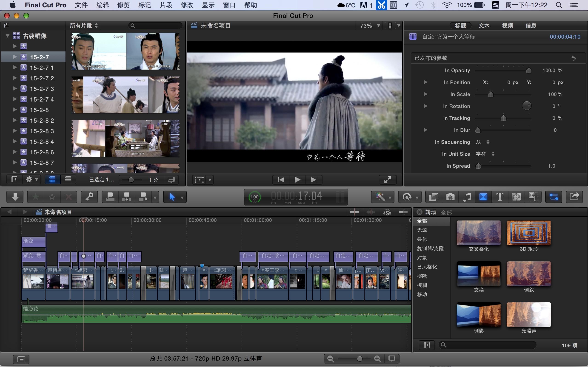
Task: Switch browser to list view
Action: coord(68,180)
